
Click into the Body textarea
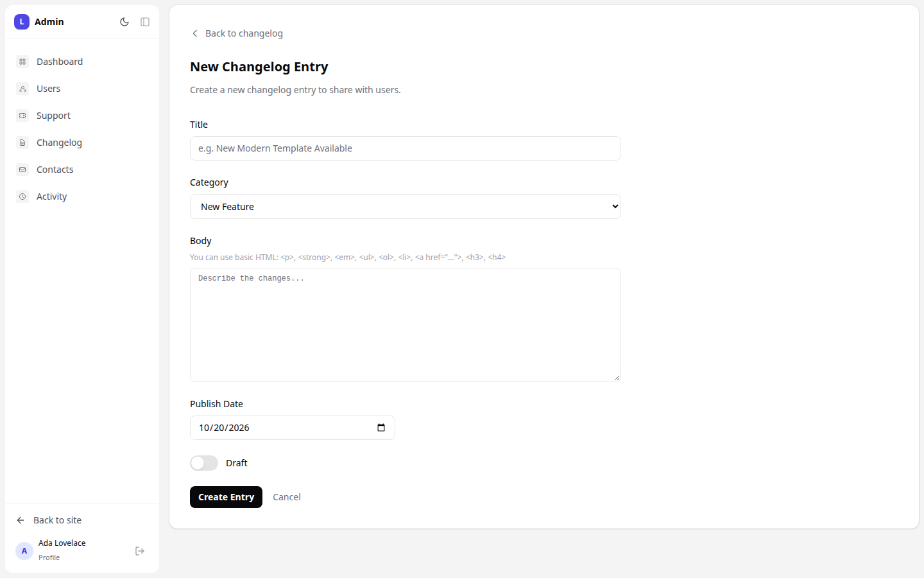[x=406, y=325]
